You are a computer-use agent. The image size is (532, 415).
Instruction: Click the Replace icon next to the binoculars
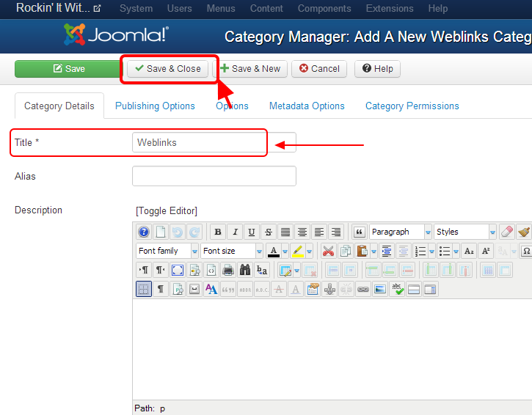tap(262, 271)
